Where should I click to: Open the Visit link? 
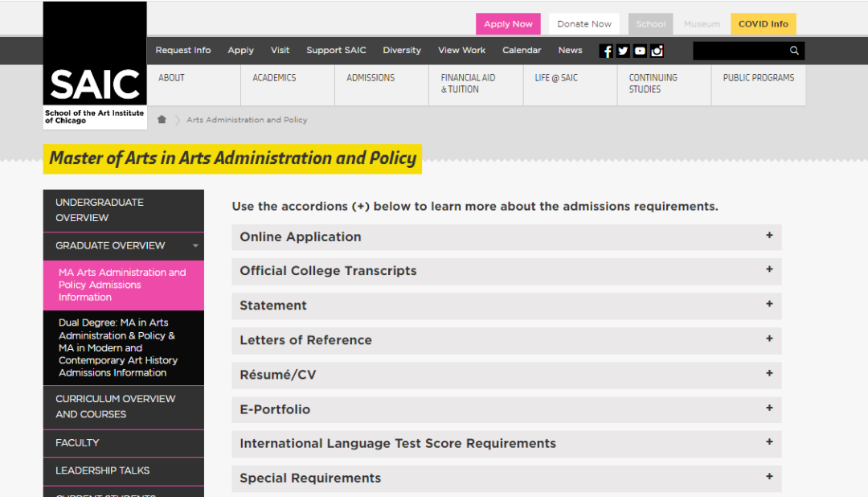(x=280, y=50)
